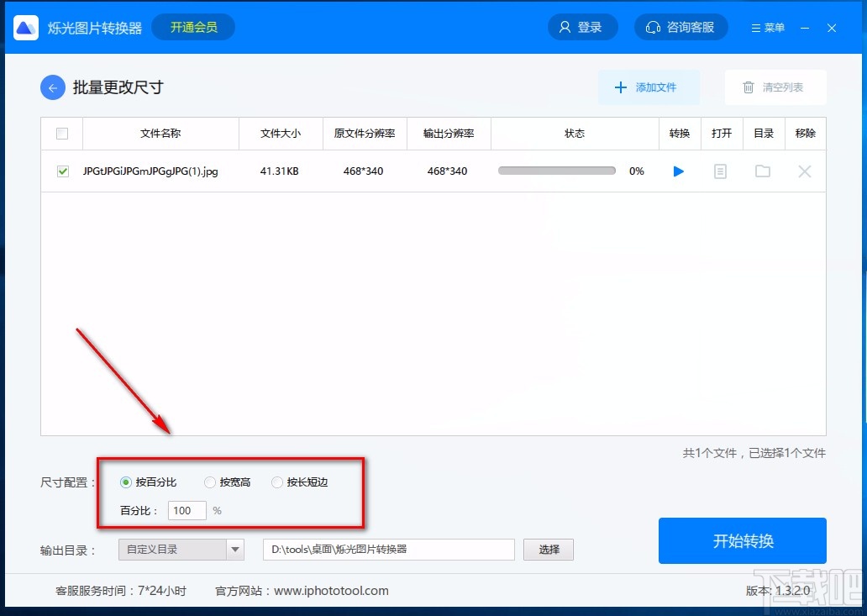The image size is (867, 616).
Task: Click the 登录 account icon to sign in
Action: tap(582, 26)
